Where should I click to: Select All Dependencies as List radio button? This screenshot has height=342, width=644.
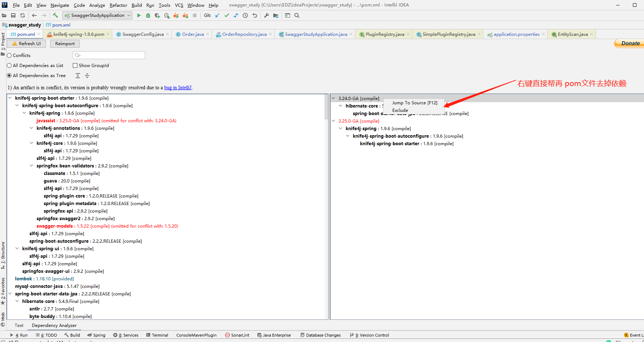point(9,65)
